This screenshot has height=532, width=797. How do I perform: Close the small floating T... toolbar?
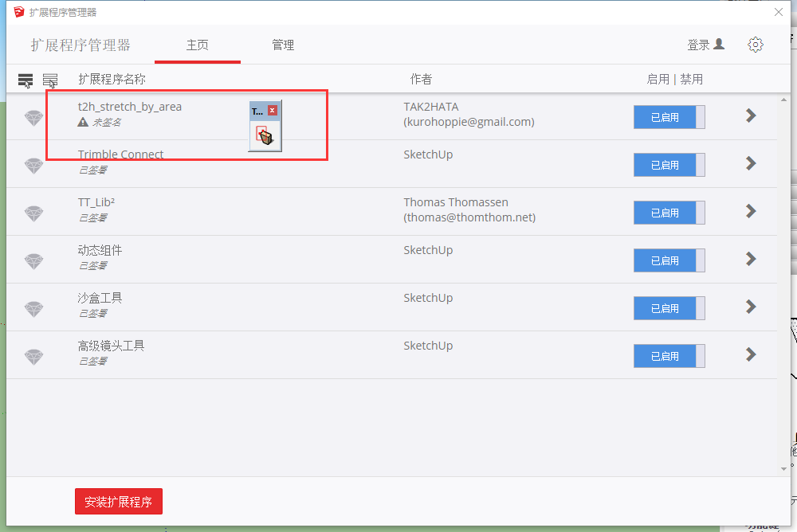coord(273,110)
